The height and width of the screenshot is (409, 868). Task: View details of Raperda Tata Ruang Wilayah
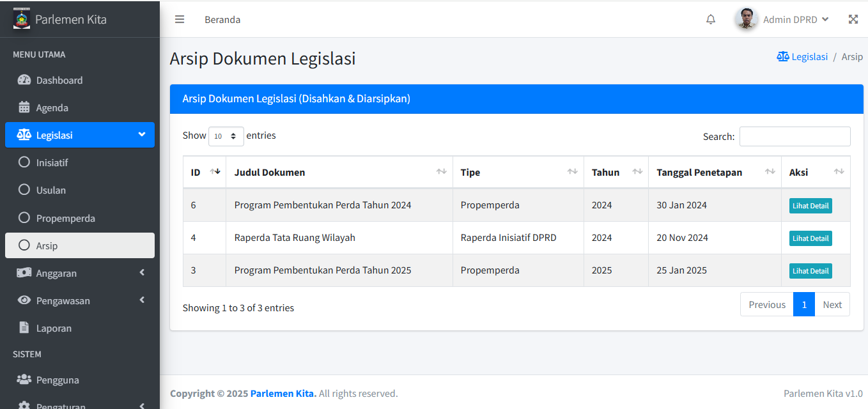tap(810, 238)
